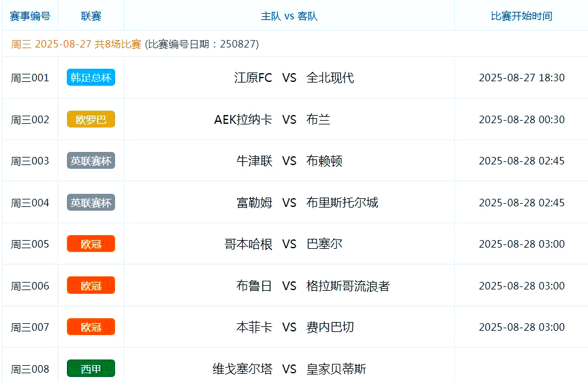
Task: Click the 英联赛杯 badge on the 富勒姆 row
Action: coord(91,202)
